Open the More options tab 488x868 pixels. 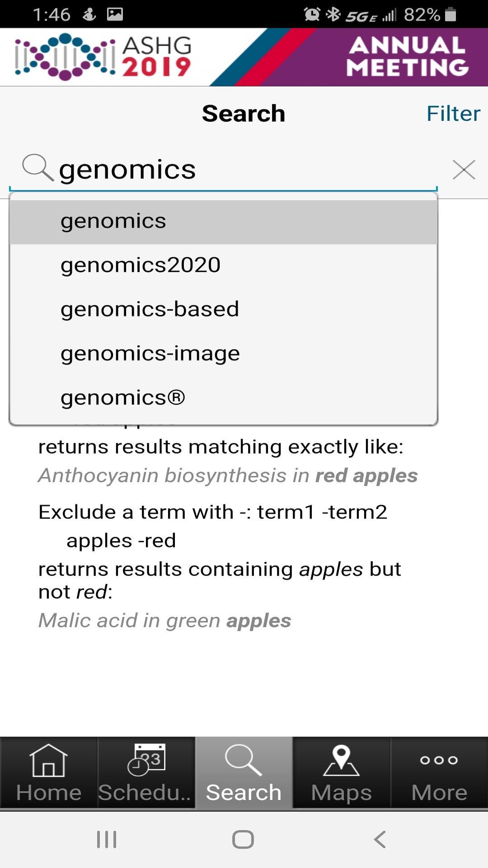(x=439, y=773)
